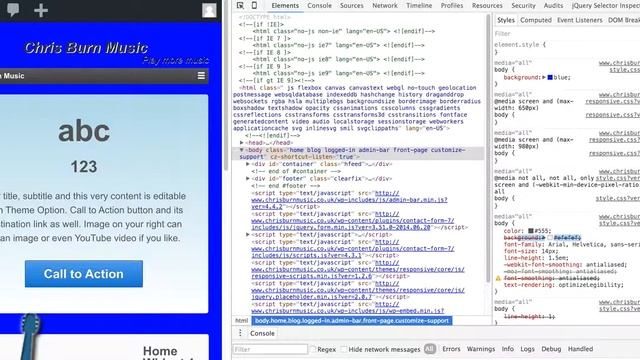Select the Console drawer tab
640x360 pixels.
pos(262,333)
